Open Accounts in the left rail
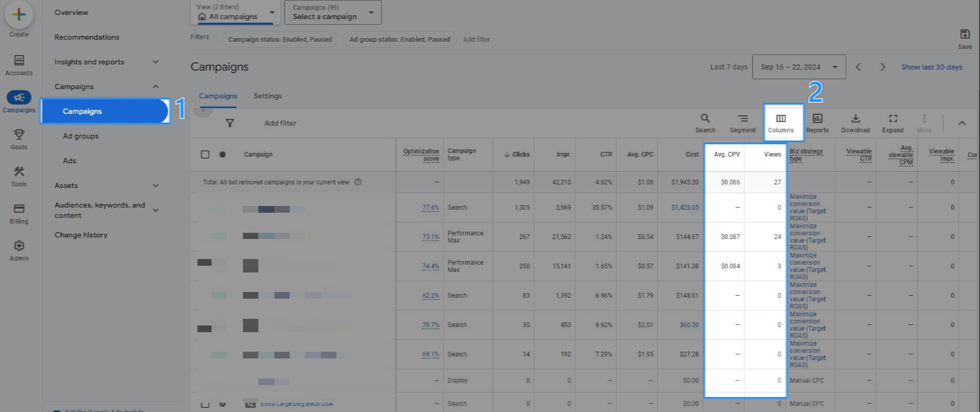 (19, 65)
